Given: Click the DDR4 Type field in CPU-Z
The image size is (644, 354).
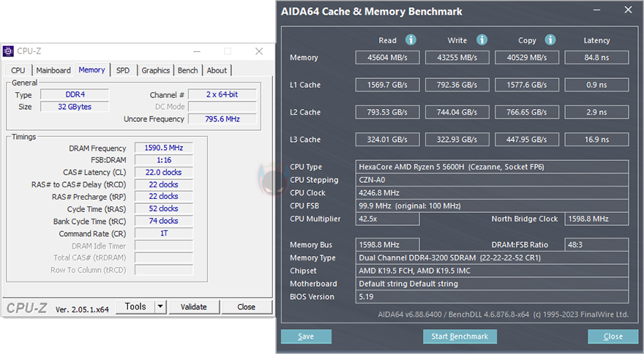Looking at the screenshot, I should tap(75, 94).
